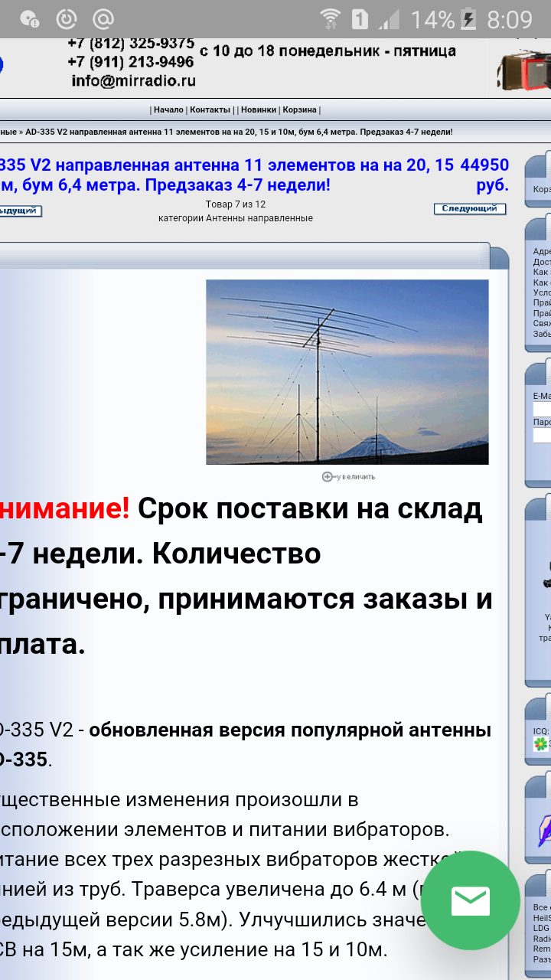Tap the Wi-Fi icon in status bar
Image resolution: width=551 pixels, height=980 pixels.
coord(331,19)
